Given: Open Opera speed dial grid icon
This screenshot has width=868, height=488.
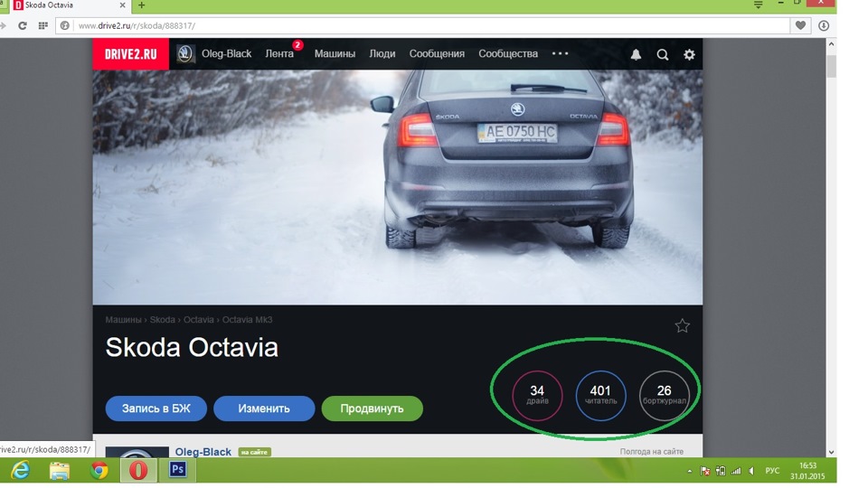Looking at the screenshot, I should 42,25.
